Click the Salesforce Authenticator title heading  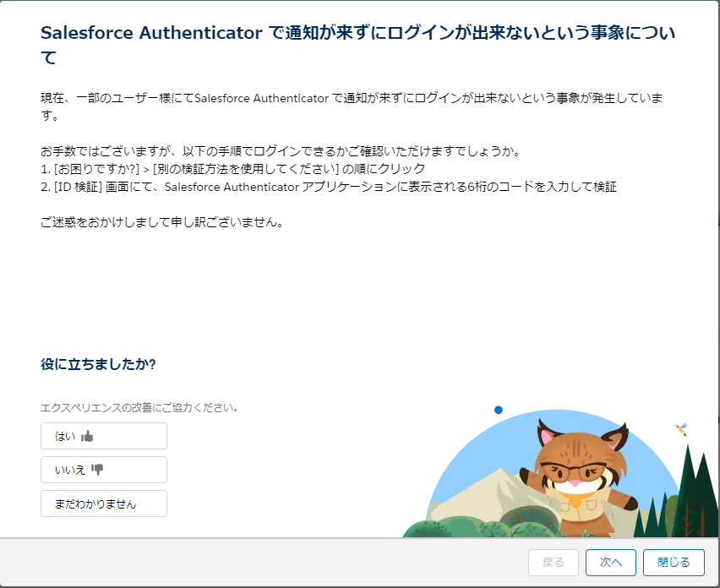358,45
